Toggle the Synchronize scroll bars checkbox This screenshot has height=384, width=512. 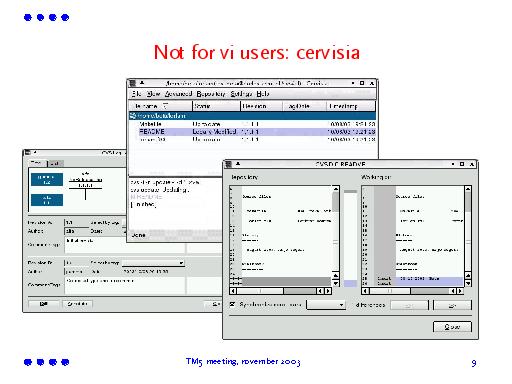click(232, 304)
